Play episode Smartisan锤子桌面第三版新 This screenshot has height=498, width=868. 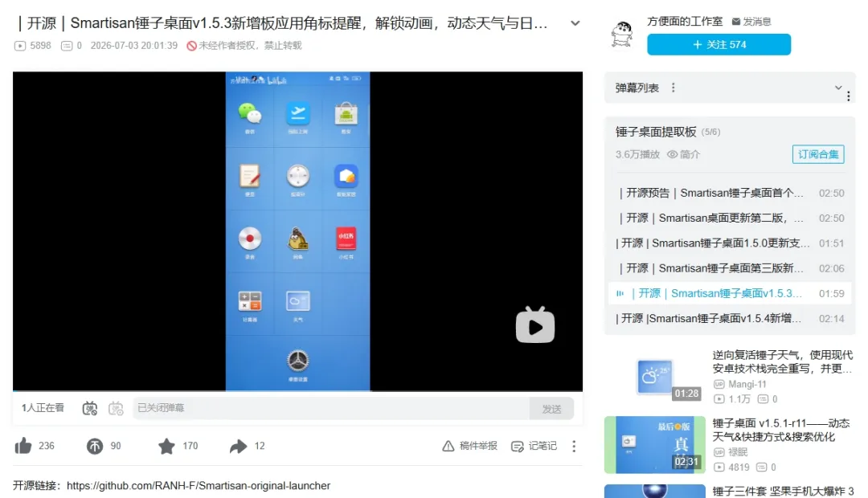(730, 268)
